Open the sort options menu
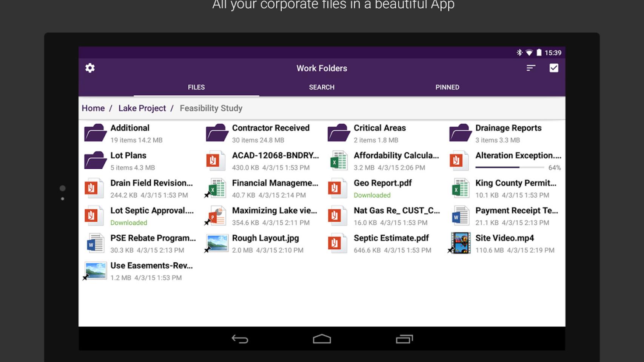The height and width of the screenshot is (362, 644). point(531,68)
